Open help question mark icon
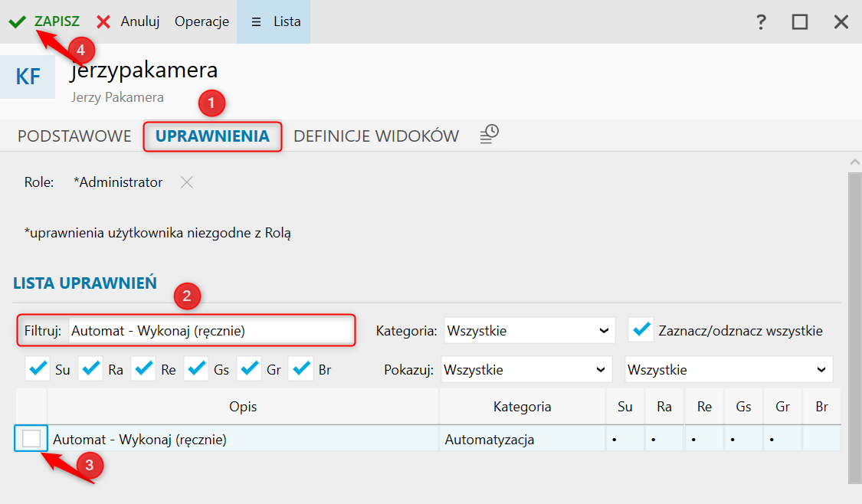Screen dimensions: 862x504 [761, 22]
